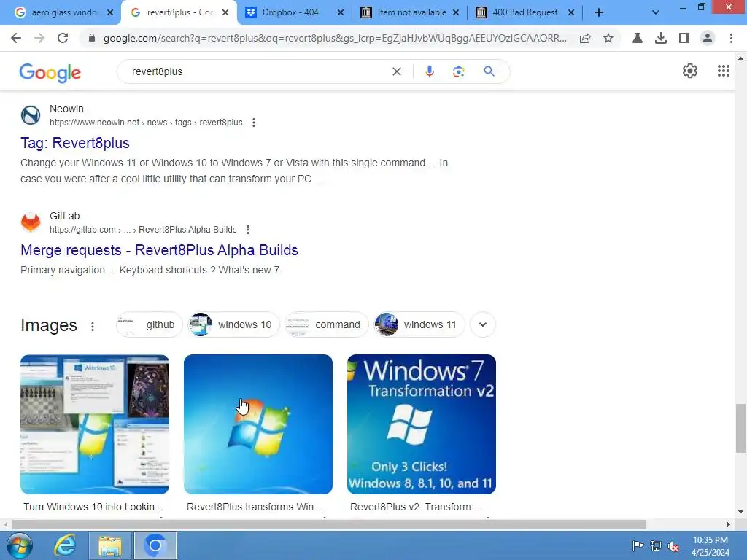This screenshot has width=747, height=560.
Task: Open the taskbar clock and date
Action: point(711,546)
